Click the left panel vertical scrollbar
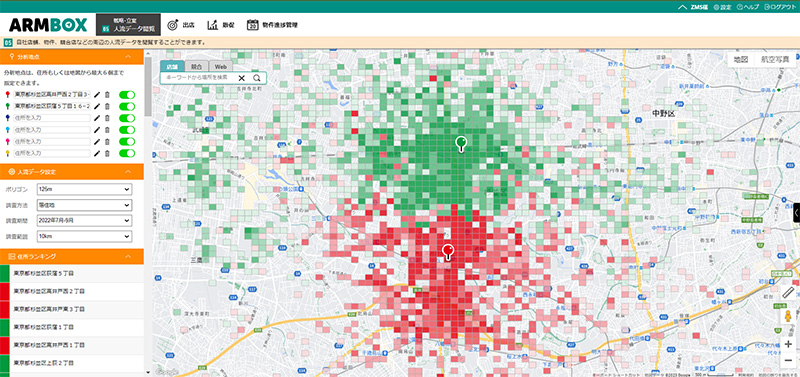Screen dimensions: 800x377 [148, 87]
